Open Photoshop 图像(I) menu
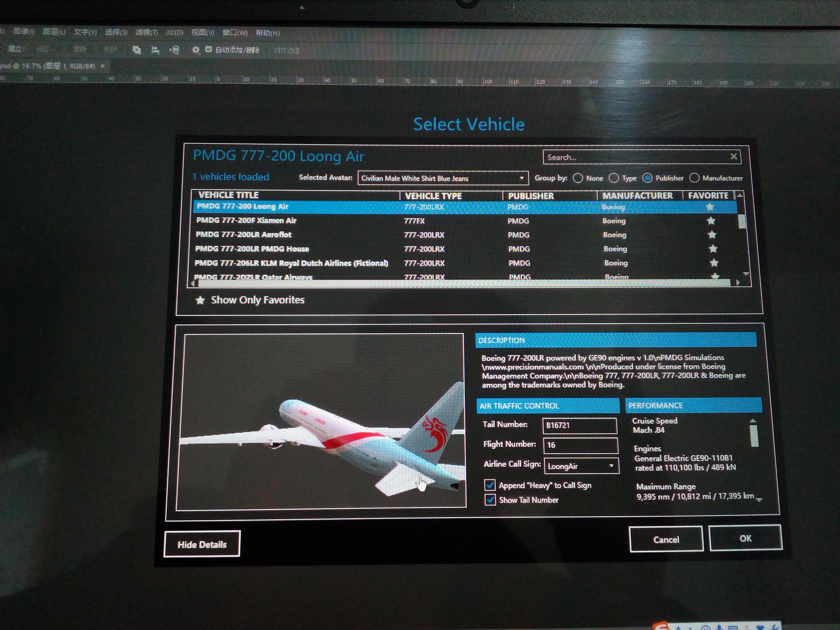This screenshot has width=840, height=630. point(24,31)
